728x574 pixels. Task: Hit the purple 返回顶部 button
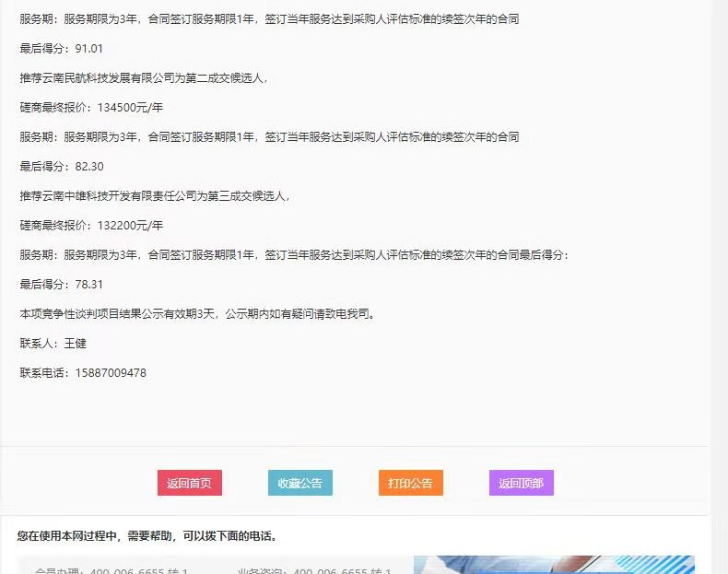pyautogui.click(x=521, y=483)
